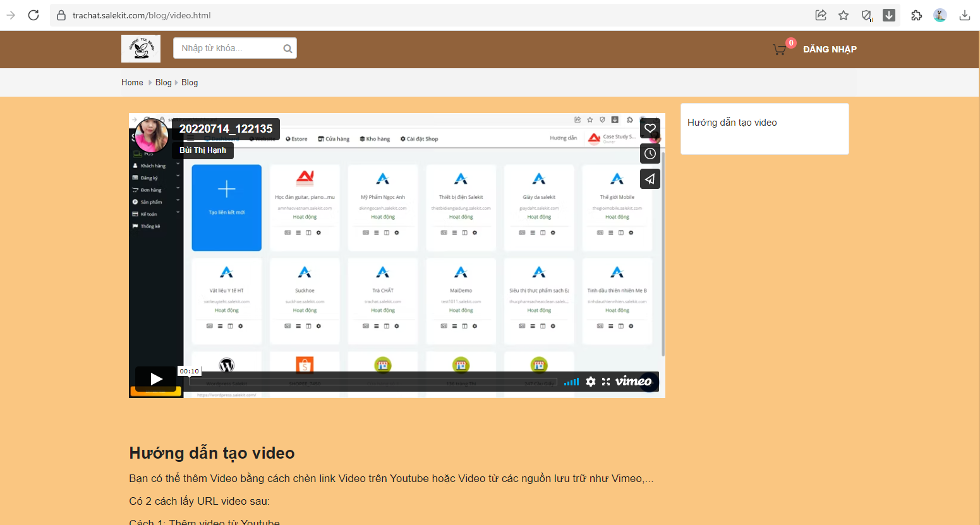980x525 pixels.
Task: Adjust video volume bars
Action: [571, 382]
